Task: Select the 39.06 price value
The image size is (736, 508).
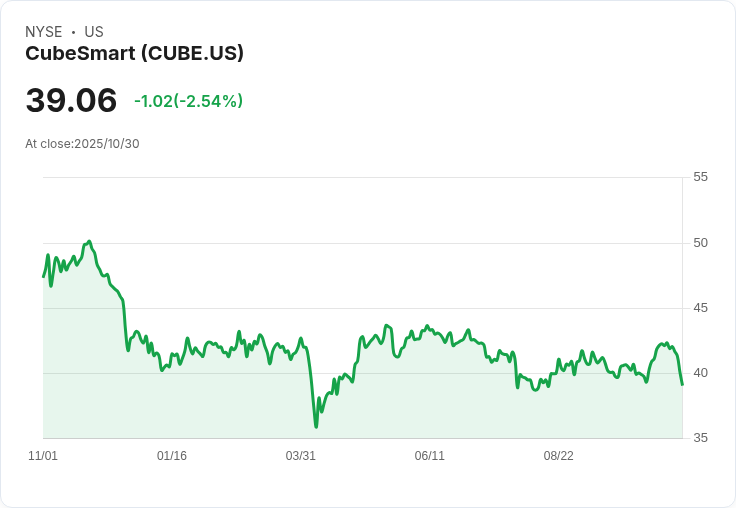Action: (71, 101)
